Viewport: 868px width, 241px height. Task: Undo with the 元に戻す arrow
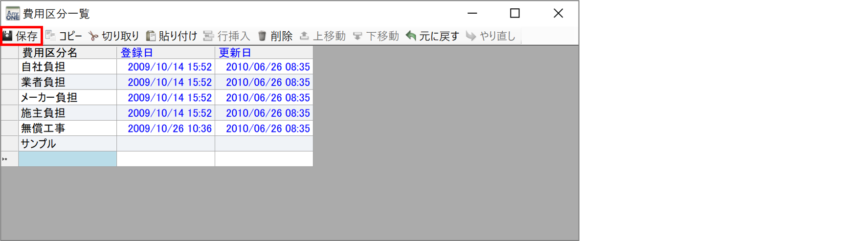[x=411, y=36]
